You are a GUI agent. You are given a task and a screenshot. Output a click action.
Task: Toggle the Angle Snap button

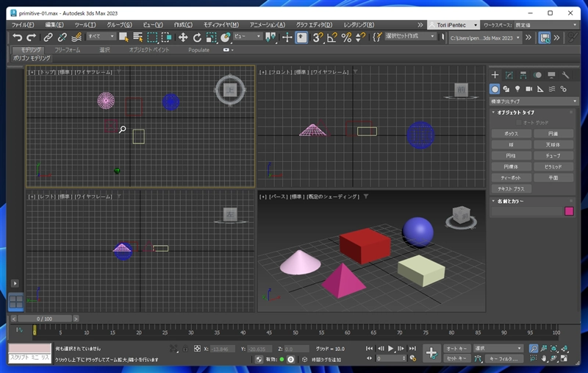332,37
